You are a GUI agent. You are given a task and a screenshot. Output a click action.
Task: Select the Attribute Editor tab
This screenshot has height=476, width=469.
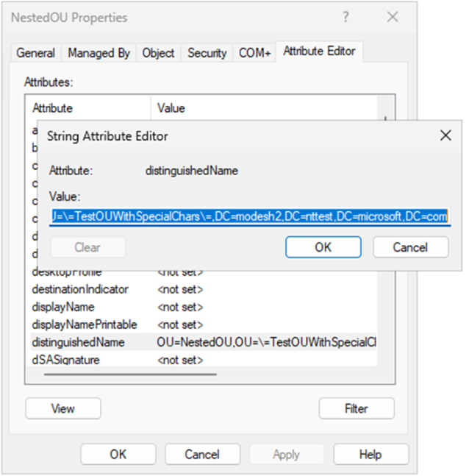[319, 51]
